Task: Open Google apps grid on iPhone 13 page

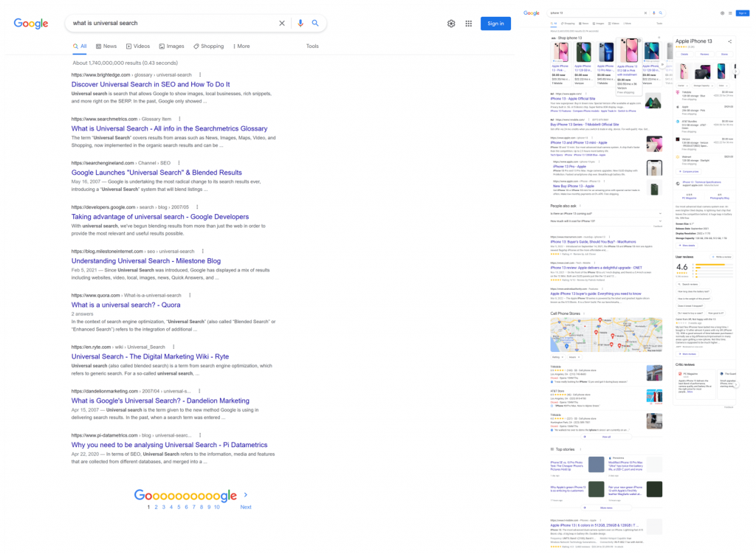Action: (x=730, y=13)
